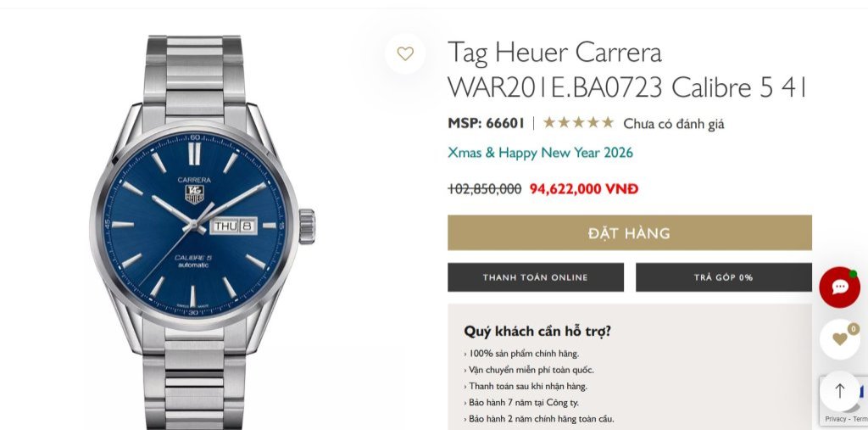Click the Quý khách cần hỗ trợ? heading
Screen dimensions: 868x430
point(537,332)
